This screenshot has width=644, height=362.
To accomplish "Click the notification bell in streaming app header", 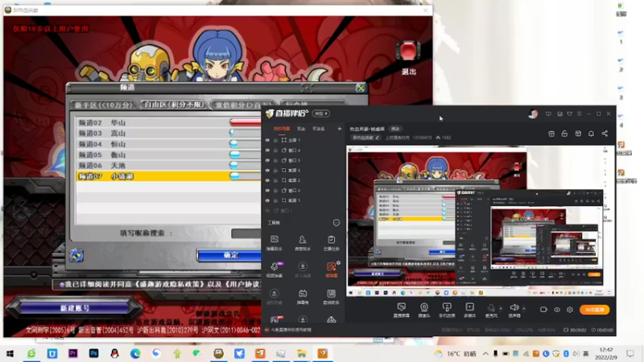I will pos(591,134).
